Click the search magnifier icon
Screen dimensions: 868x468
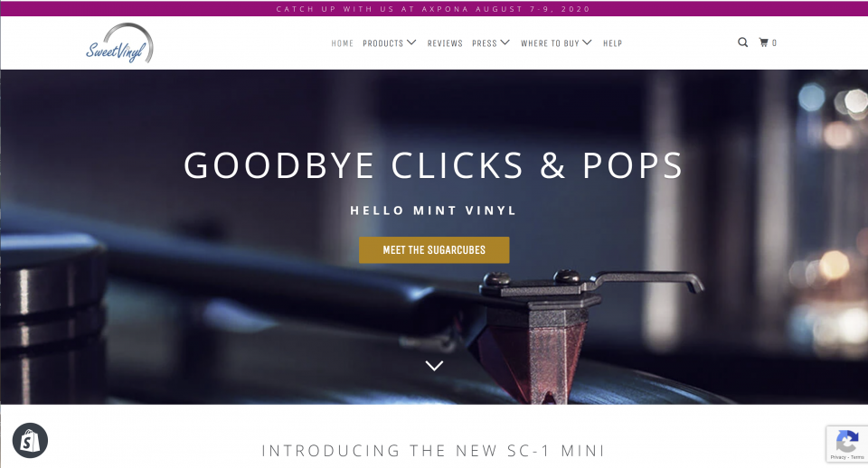point(743,42)
